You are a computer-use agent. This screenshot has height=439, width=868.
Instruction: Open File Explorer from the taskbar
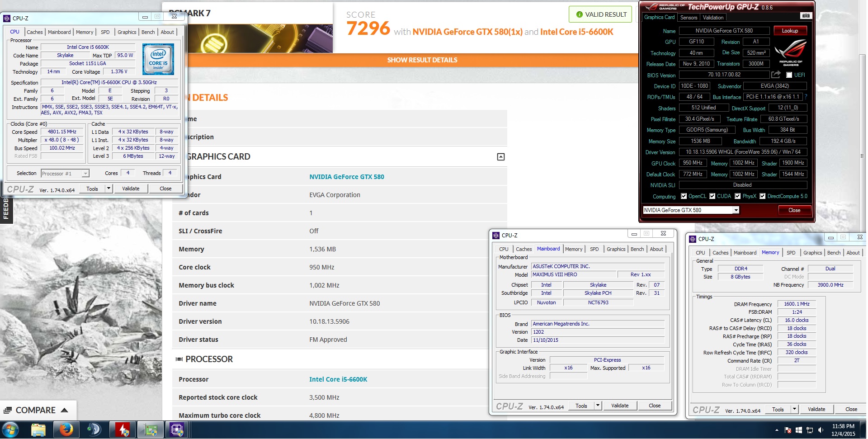point(38,430)
